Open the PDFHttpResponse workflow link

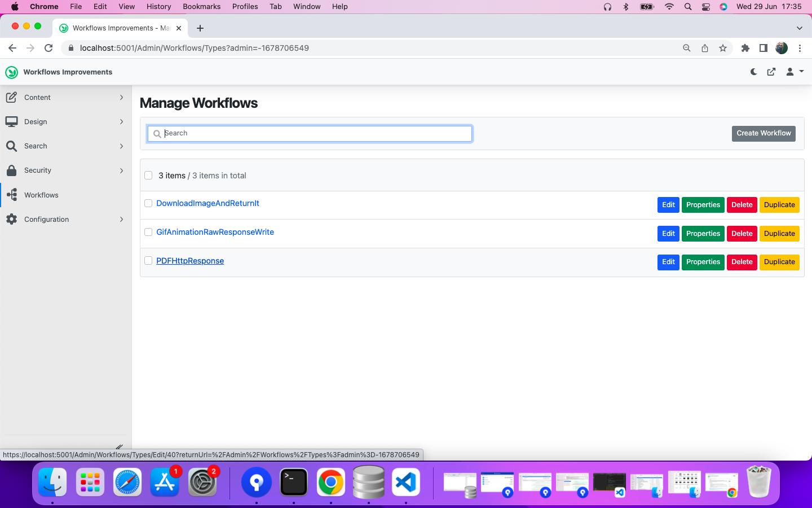190,261
